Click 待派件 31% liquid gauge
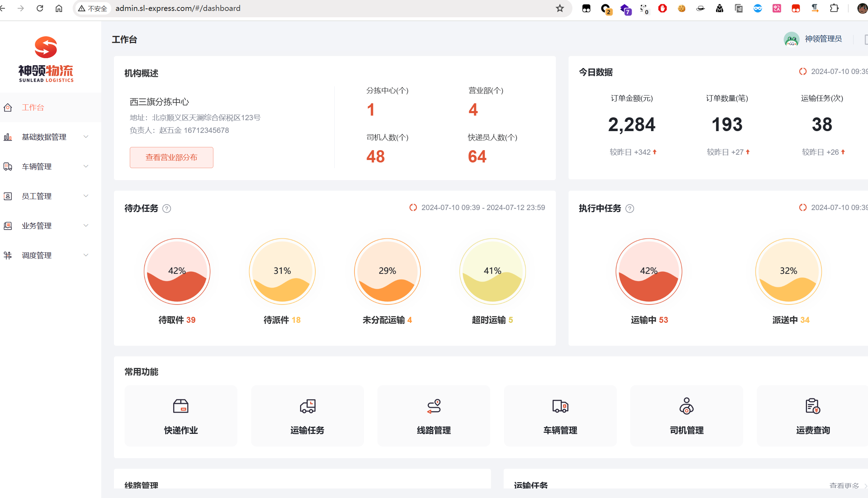 pos(282,271)
